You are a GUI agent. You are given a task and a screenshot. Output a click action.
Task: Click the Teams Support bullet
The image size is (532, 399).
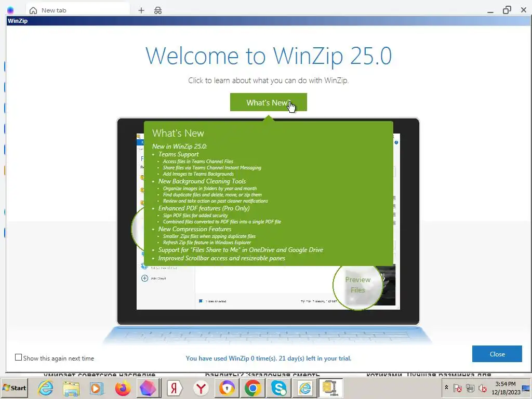tap(179, 154)
